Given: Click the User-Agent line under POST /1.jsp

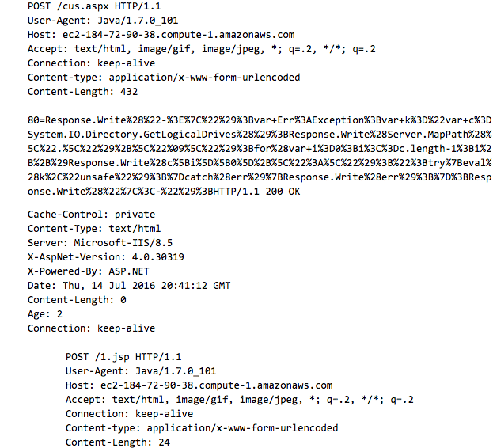Looking at the screenshot, I should (x=141, y=371).
